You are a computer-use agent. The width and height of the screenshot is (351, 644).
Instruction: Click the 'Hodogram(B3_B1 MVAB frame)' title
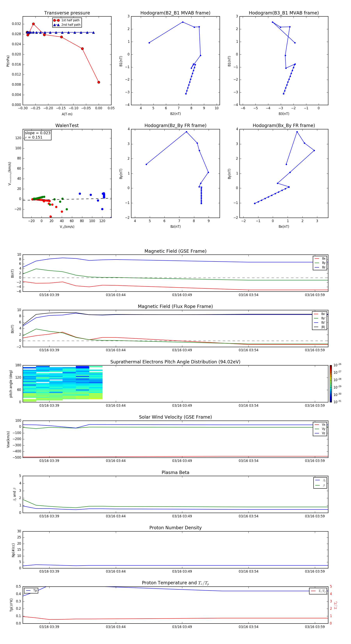(x=284, y=13)
